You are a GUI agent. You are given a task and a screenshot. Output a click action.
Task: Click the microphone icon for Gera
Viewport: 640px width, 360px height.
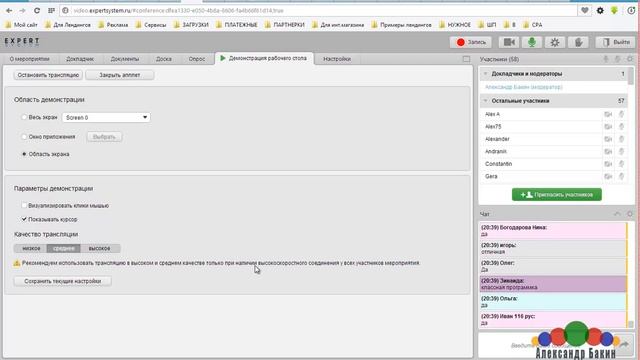click(621, 176)
